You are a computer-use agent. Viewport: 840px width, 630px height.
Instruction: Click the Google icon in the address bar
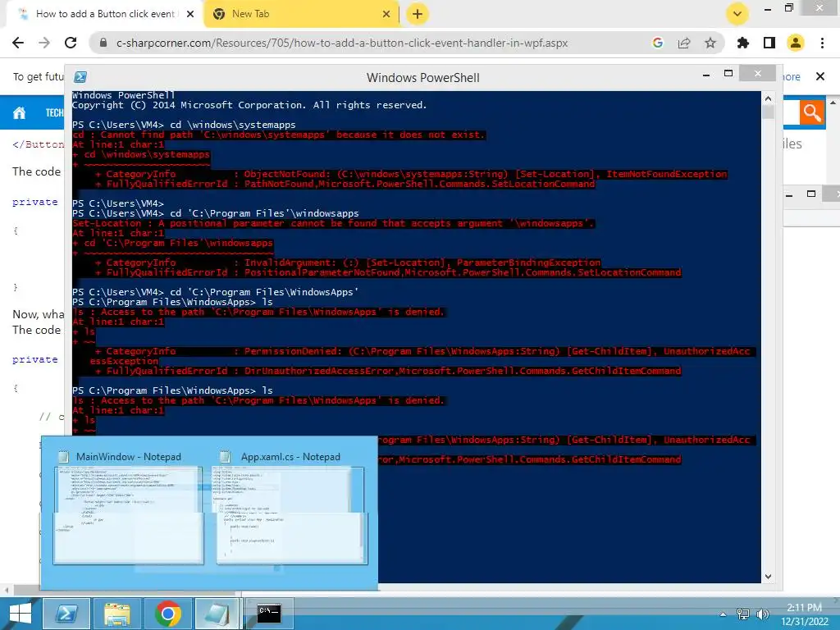coord(657,43)
